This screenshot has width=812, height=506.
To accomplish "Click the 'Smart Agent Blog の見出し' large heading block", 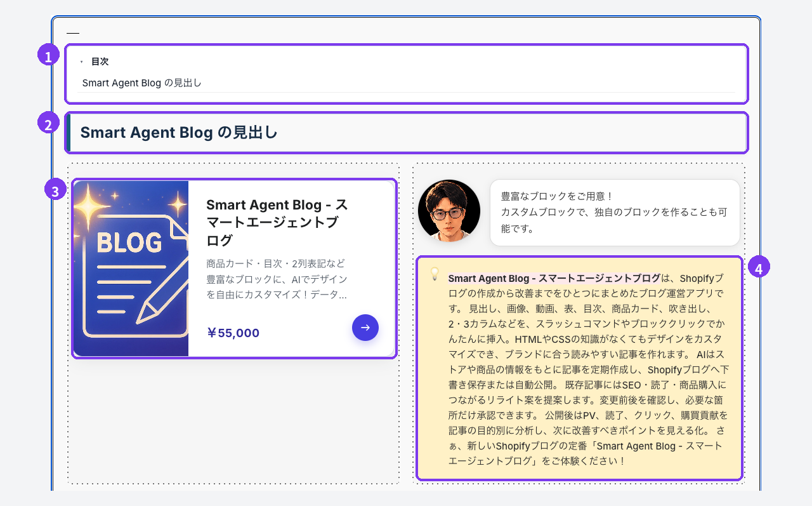I will [407, 133].
